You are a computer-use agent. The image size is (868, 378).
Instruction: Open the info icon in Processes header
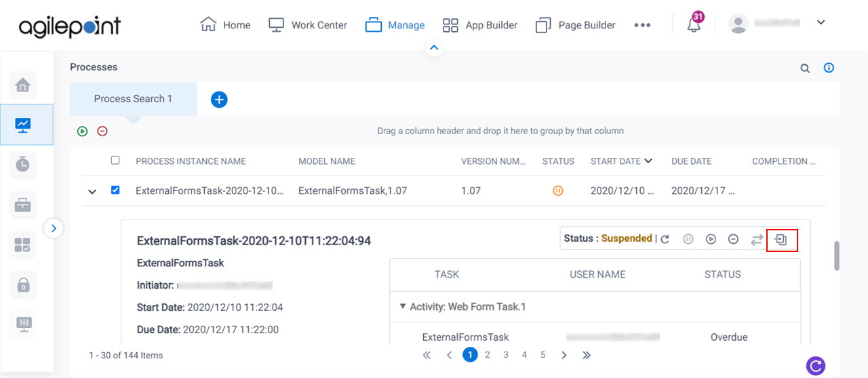829,68
